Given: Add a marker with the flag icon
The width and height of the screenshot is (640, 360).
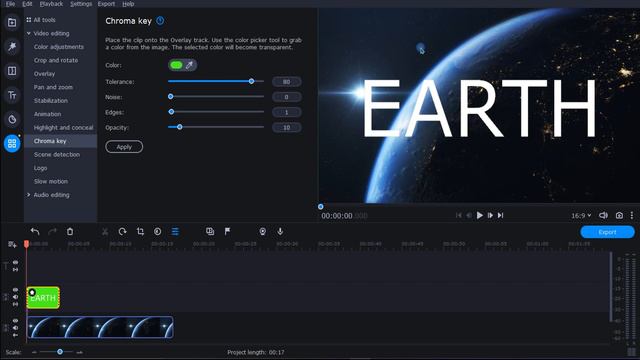Looking at the screenshot, I should tap(227, 231).
